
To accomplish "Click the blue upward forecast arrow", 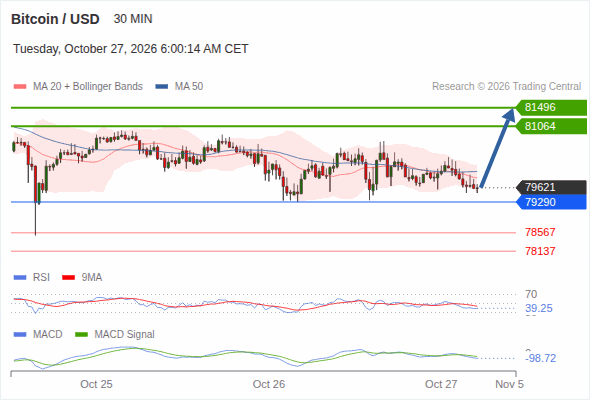I will tap(497, 148).
